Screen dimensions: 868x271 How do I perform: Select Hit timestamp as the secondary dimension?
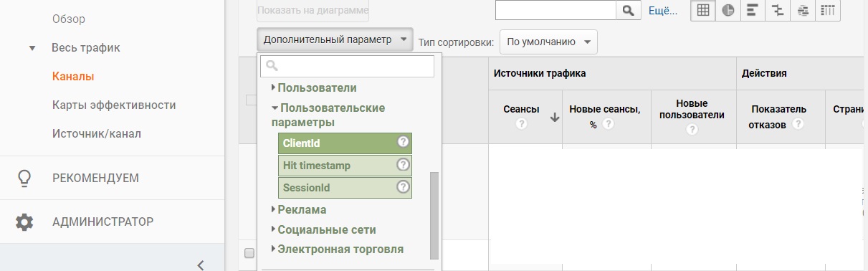click(x=345, y=166)
